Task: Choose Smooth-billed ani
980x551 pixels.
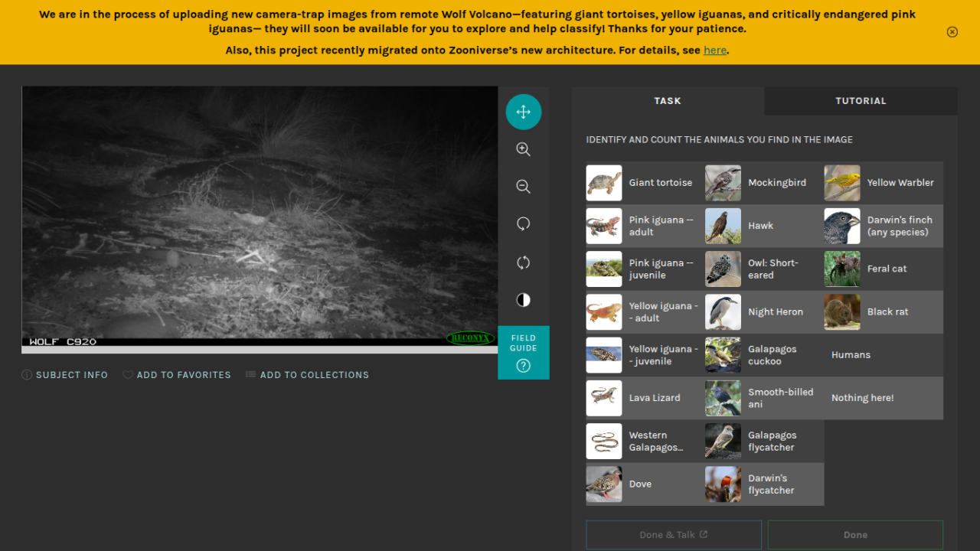Action: click(x=765, y=398)
